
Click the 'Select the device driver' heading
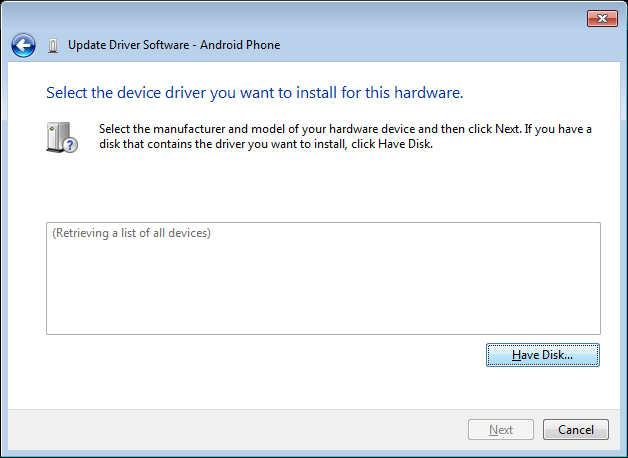pos(255,93)
